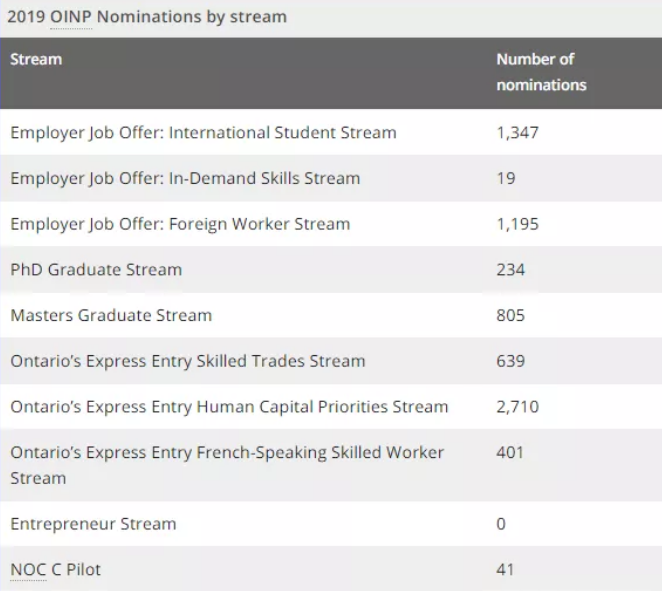Viewport: 662px width, 591px height.
Task: Select the Human Capital Priorities Stream label
Action: (x=229, y=406)
